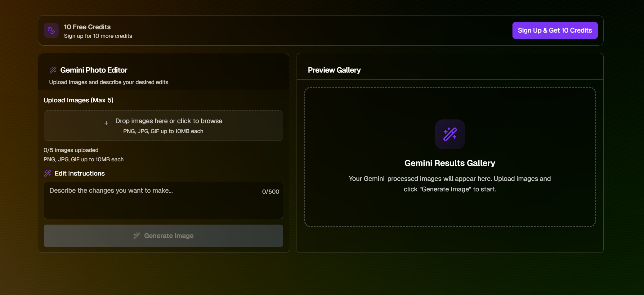Click the 0/500 character counter
644x295 pixels.
(271, 192)
